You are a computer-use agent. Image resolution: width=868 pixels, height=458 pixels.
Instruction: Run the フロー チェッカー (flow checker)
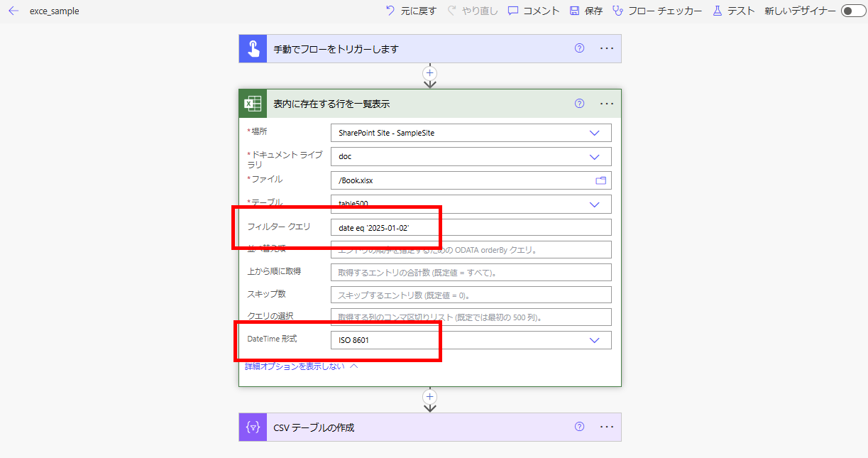pos(617,11)
